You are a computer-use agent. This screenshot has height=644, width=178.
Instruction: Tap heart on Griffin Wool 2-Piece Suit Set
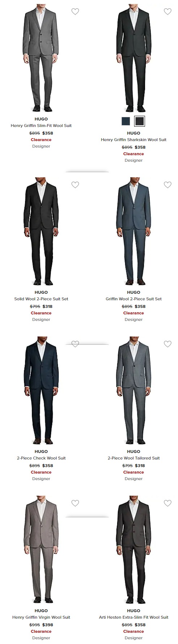[x=167, y=185]
